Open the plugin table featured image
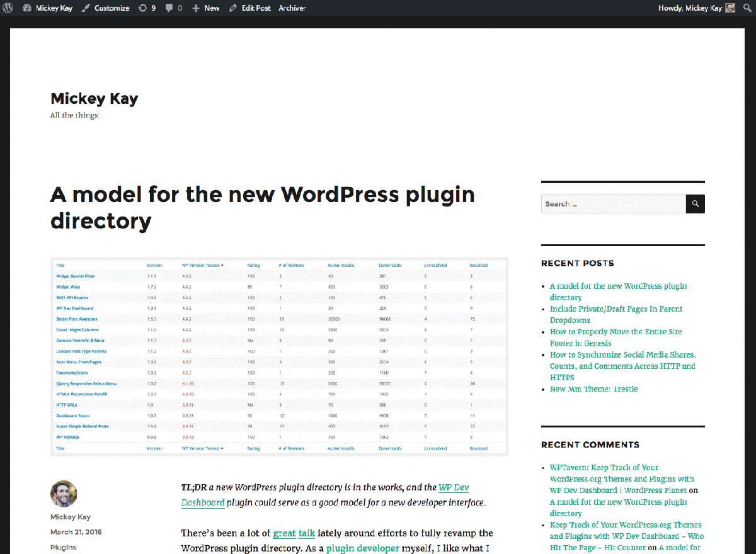 (x=279, y=356)
